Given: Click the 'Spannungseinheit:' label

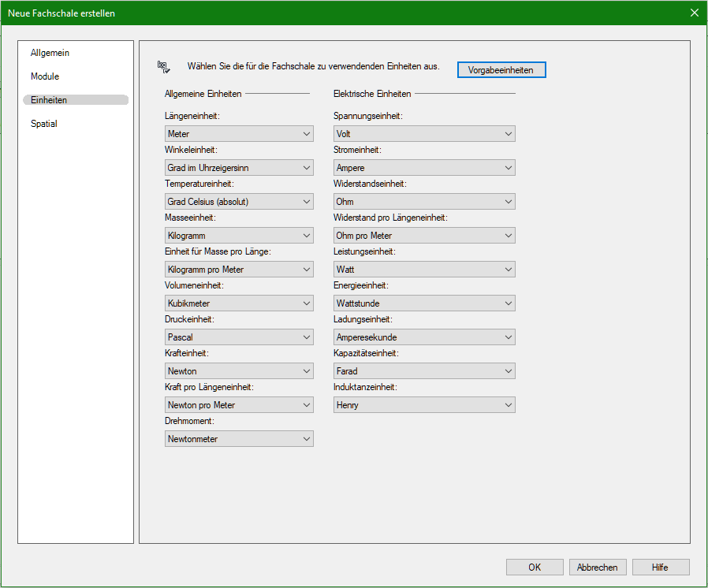Looking at the screenshot, I should point(368,116).
